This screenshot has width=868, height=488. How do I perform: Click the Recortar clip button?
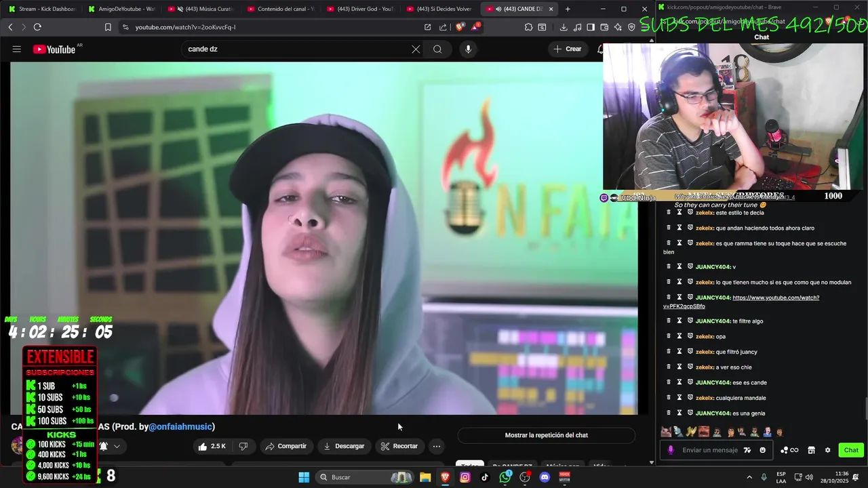pyautogui.click(x=399, y=446)
